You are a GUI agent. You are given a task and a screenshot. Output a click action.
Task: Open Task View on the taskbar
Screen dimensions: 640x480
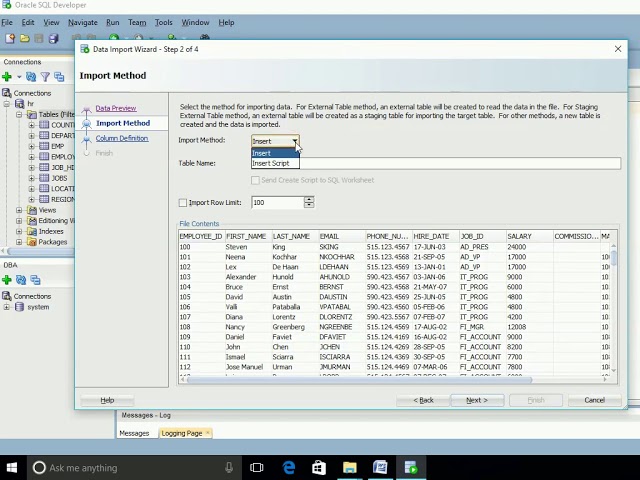tap(256, 468)
